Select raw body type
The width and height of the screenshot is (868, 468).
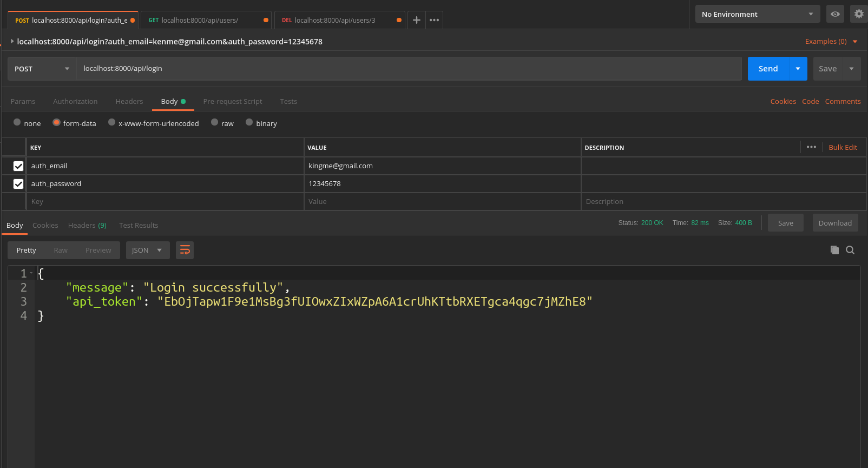coord(215,122)
